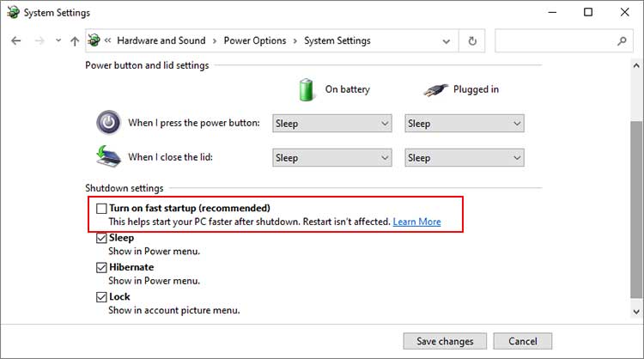Open close lid On battery dropdown
This screenshot has height=359, width=644.
[x=332, y=158]
